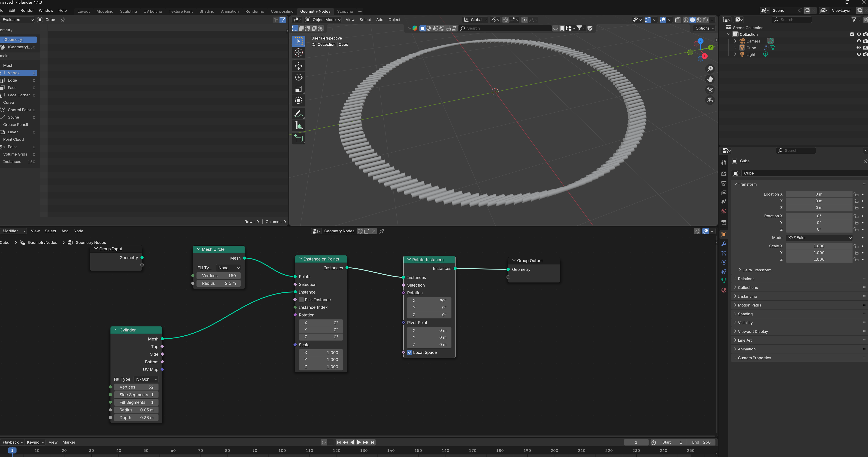This screenshot has width=868, height=457.
Task: Toggle Collection exclude checkbox in outliner
Action: pos(852,34)
